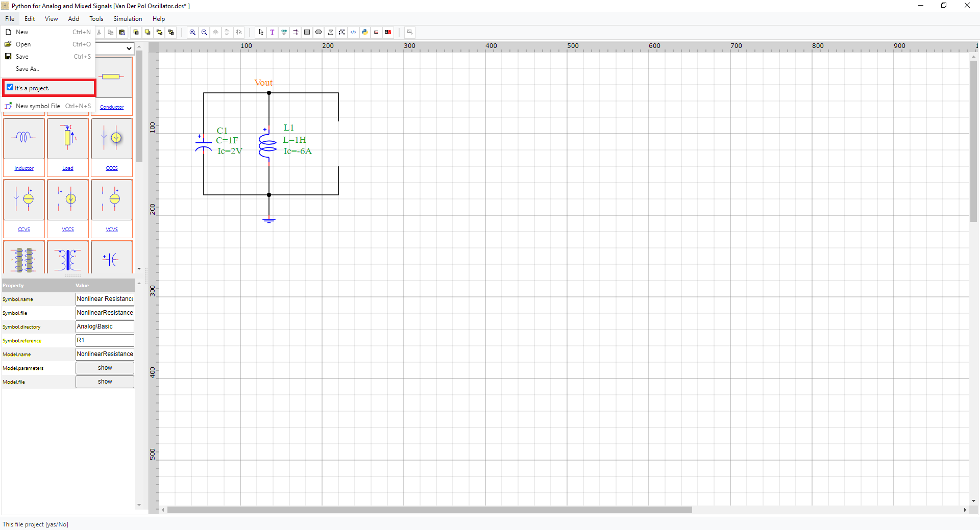
Task: Select the Load symbol thumbnail
Action: coord(68,138)
